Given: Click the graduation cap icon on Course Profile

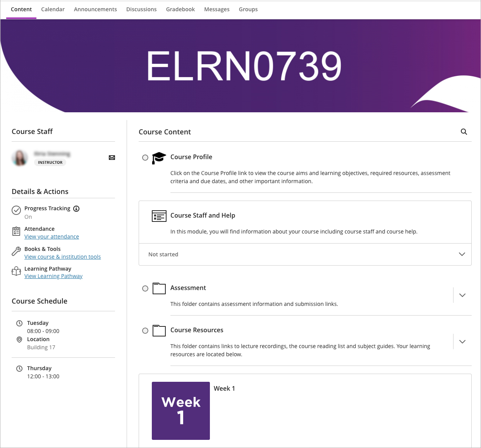Looking at the screenshot, I should (x=159, y=158).
